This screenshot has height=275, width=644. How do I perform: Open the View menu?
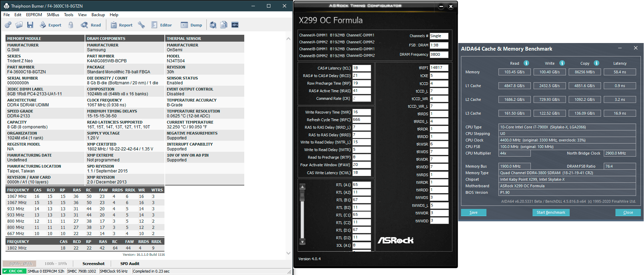click(83, 15)
